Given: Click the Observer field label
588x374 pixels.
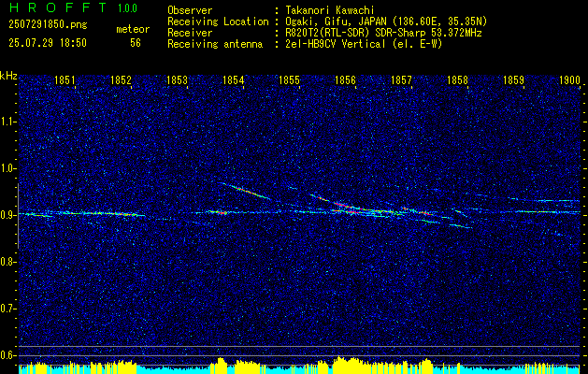Looking at the screenshot, I should pyautogui.click(x=190, y=10).
